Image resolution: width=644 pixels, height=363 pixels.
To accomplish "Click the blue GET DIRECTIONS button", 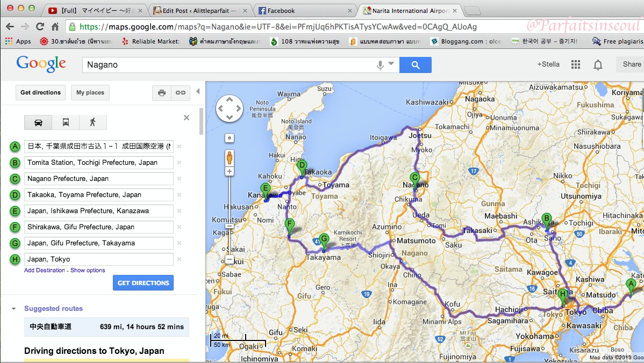I will 144,282.
